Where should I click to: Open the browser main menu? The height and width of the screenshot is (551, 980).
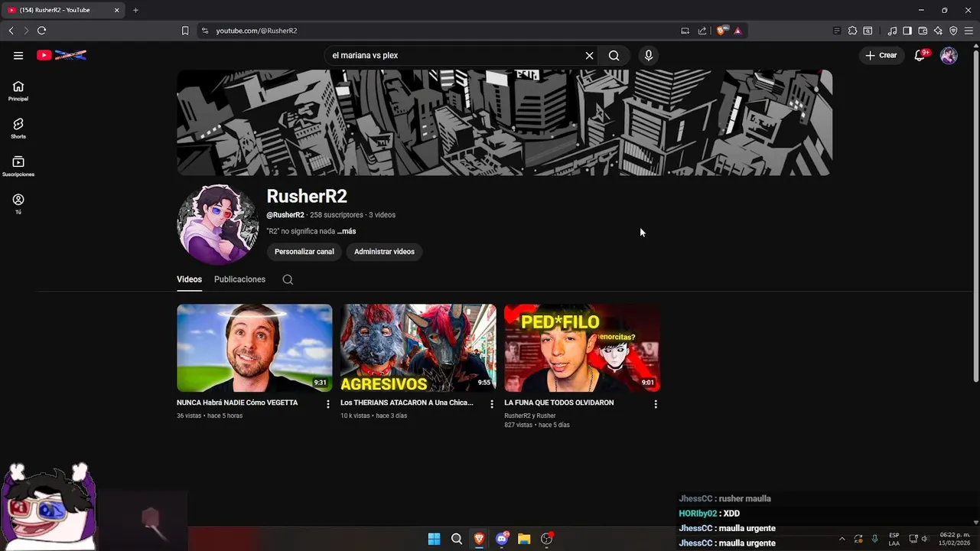click(969, 31)
